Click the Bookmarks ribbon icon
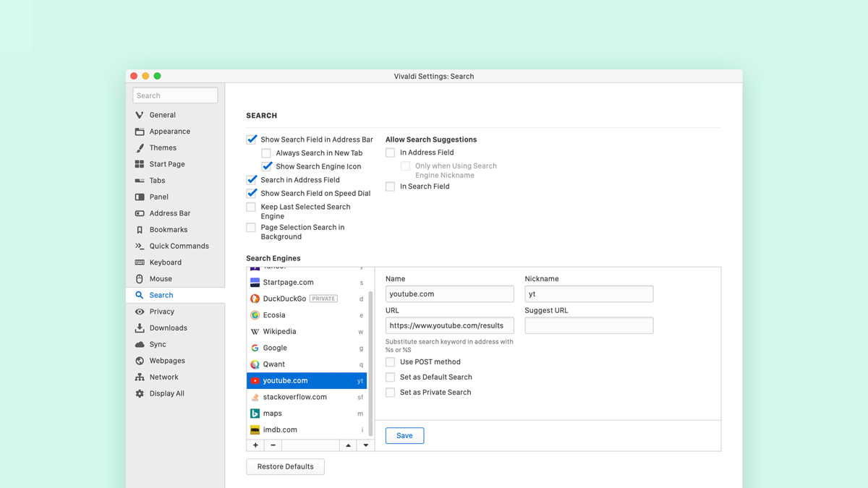Image resolution: width=868 pixels, height=488 pixels. [140, 230]
